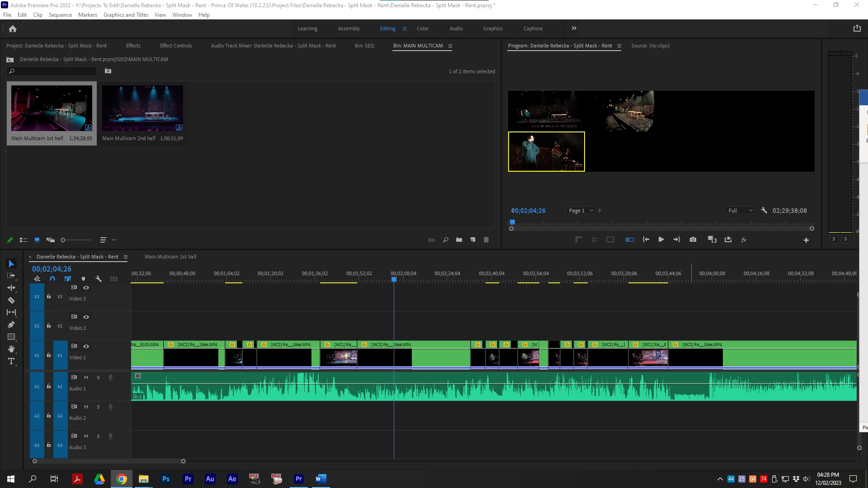
Task: Mute the Audio 1 track
Action: click(86, 377)
